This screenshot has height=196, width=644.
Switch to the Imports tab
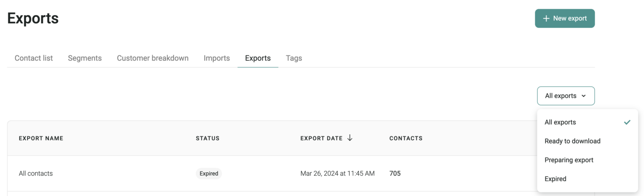coord(217,58)
